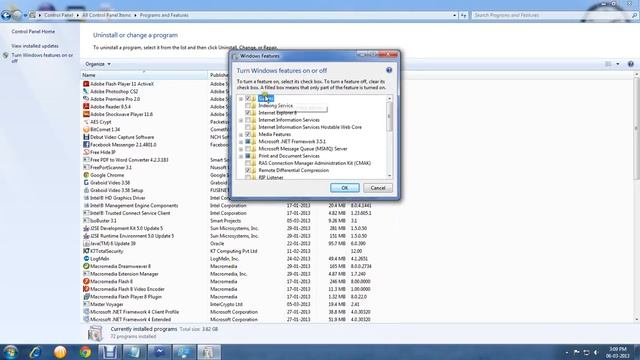Click the Windows Features list scrollbar thumb

click(389, 116)
